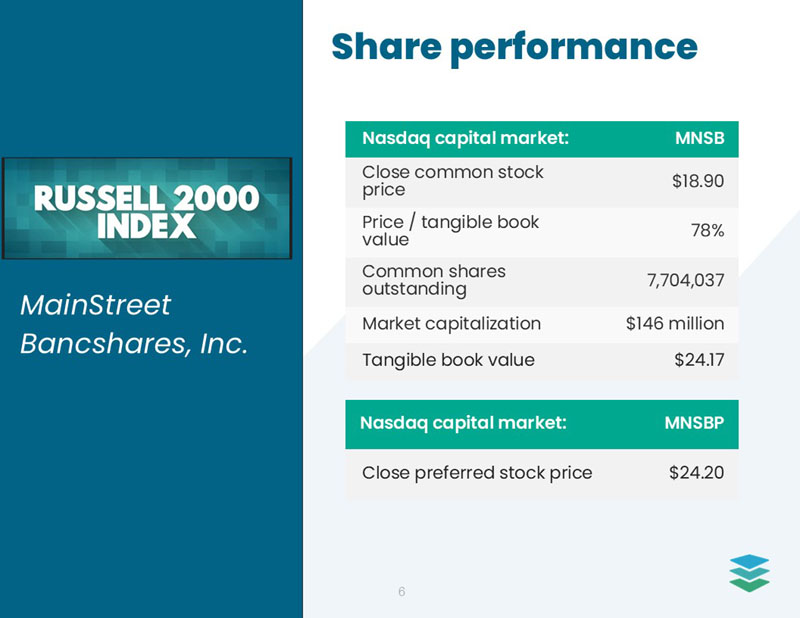800x618 pixels.
Task: Select the Common shares outstanding row label
Action: click(434, 280)
